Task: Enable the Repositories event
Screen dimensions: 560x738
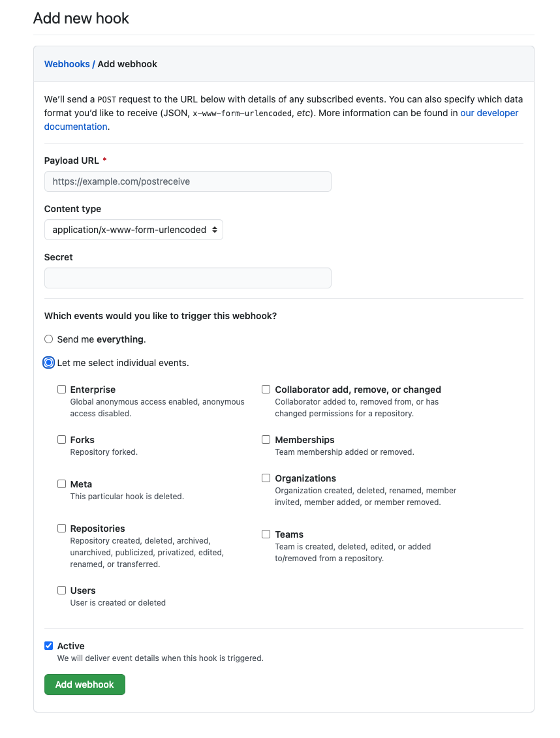Action: [x=61, y=528]
